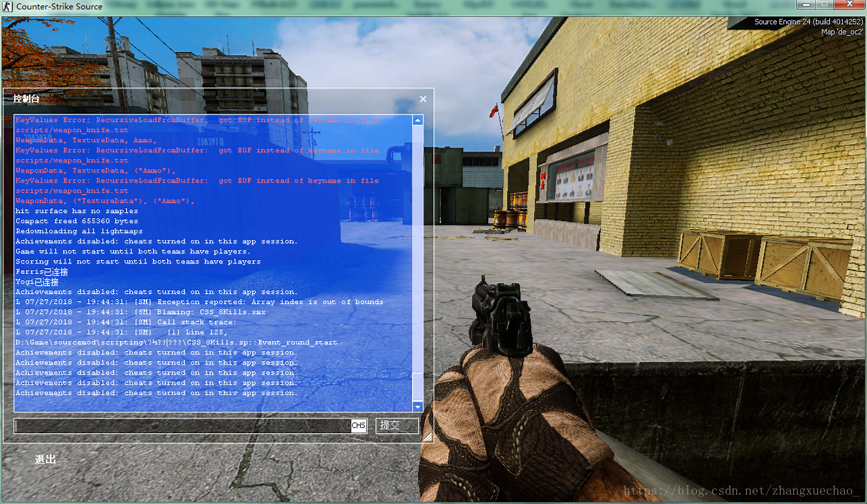867x504 pixels.
Task: Click 'Game will not start until' line
Action: 133,251
